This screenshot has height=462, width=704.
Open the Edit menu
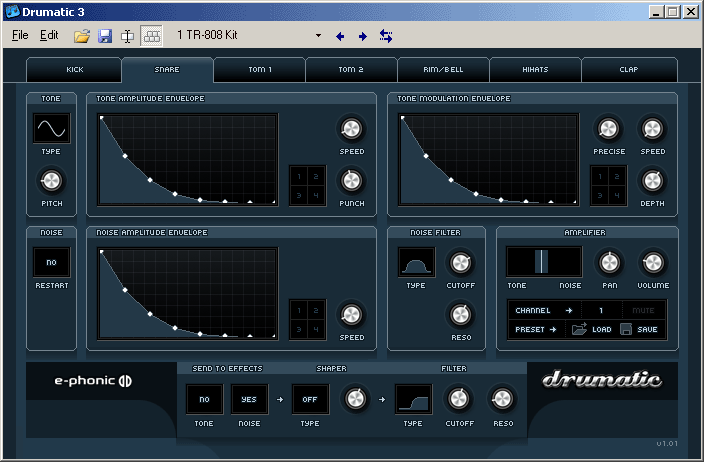49,35
